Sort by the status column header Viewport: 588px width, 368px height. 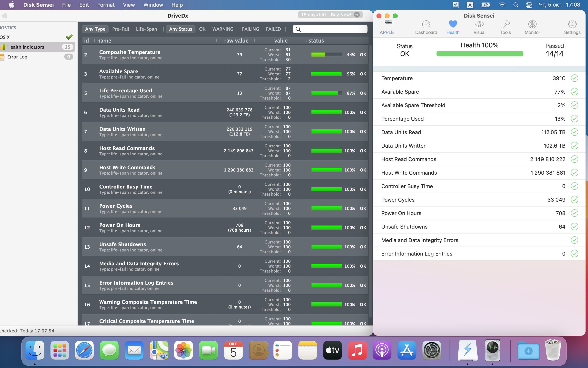tap(316, 41)
